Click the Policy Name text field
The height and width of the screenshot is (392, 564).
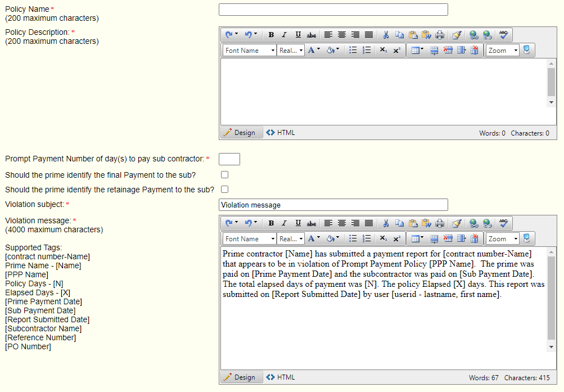coord(333,10)
